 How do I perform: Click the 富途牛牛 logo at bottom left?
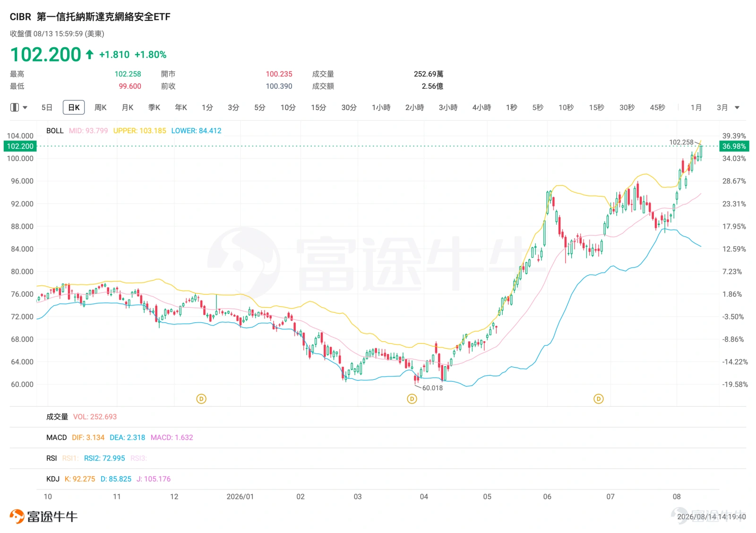[x=43, y=516]
